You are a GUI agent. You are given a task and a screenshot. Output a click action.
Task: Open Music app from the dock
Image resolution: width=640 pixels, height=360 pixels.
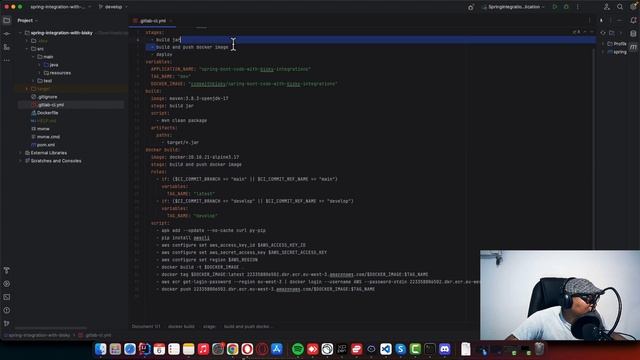(x=203, y=349)
